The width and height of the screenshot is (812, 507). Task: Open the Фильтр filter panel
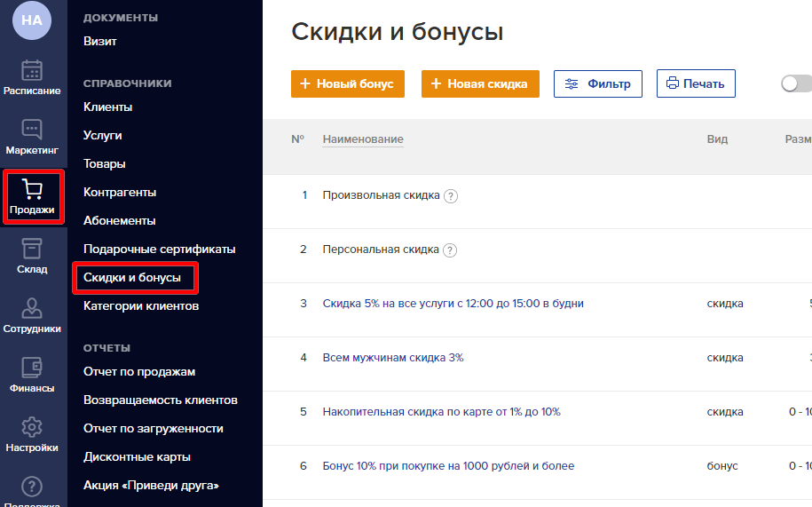tap(598, 84)
